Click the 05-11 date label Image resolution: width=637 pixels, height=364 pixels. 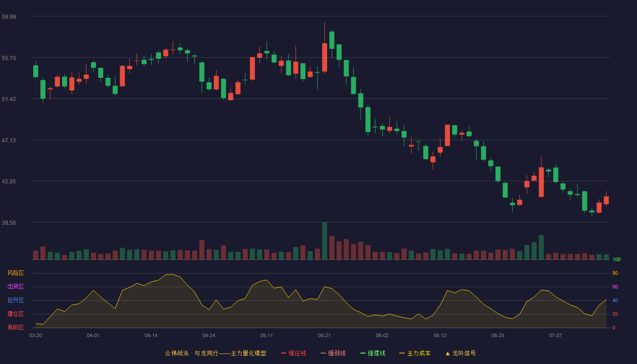(x=267, y=335)
